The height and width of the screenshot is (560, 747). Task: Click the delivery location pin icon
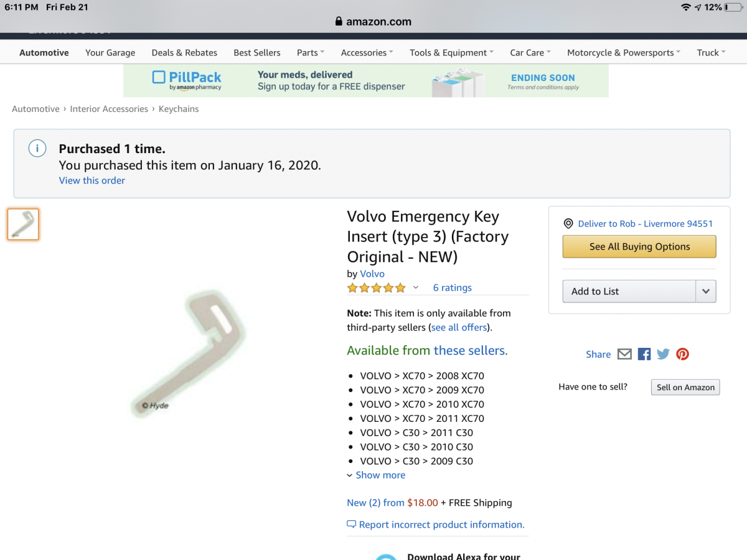(568, 223)
